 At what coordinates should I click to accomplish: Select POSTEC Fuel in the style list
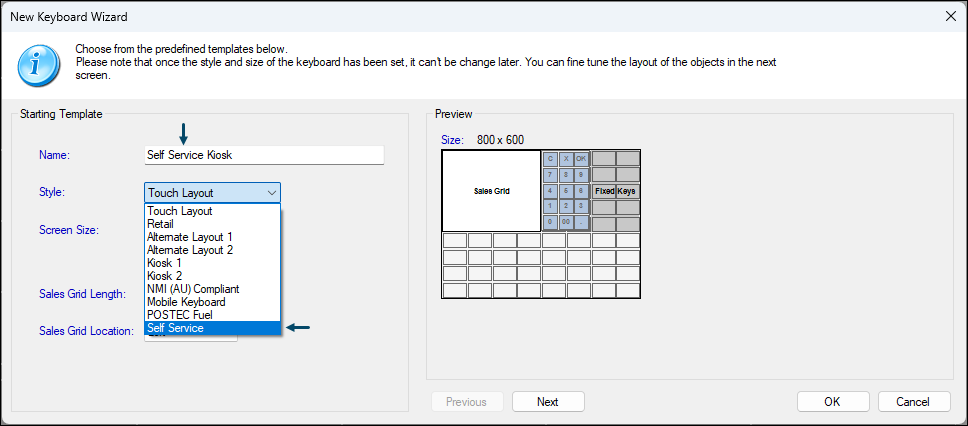[x=212, y=315]
